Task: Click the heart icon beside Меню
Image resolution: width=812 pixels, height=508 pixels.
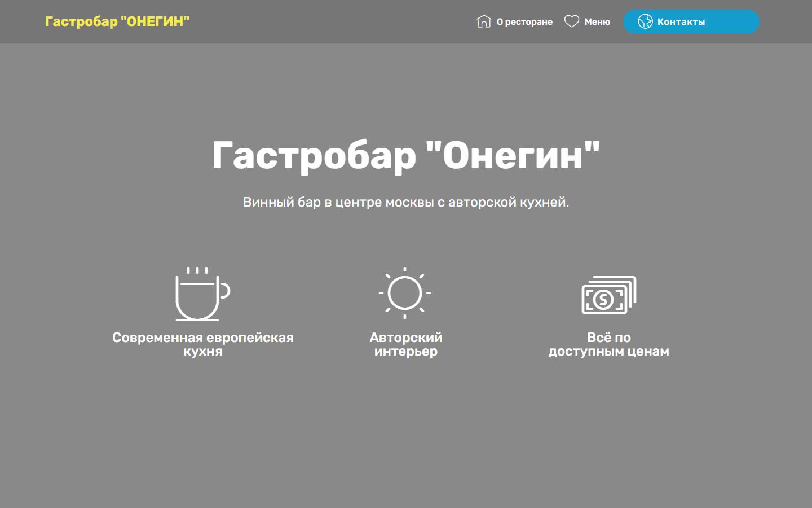Action: 572,21
